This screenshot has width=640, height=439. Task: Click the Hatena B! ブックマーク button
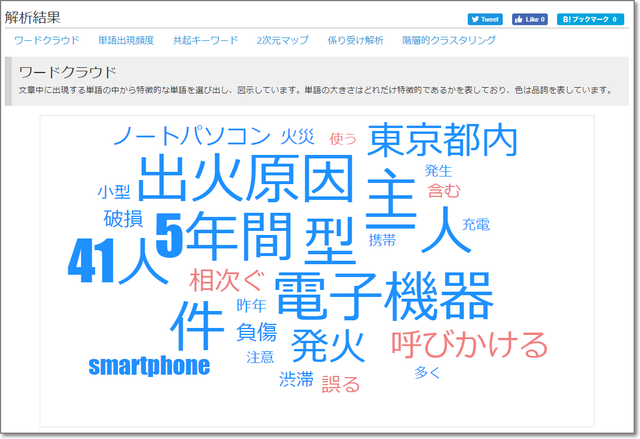pos(590,19)
